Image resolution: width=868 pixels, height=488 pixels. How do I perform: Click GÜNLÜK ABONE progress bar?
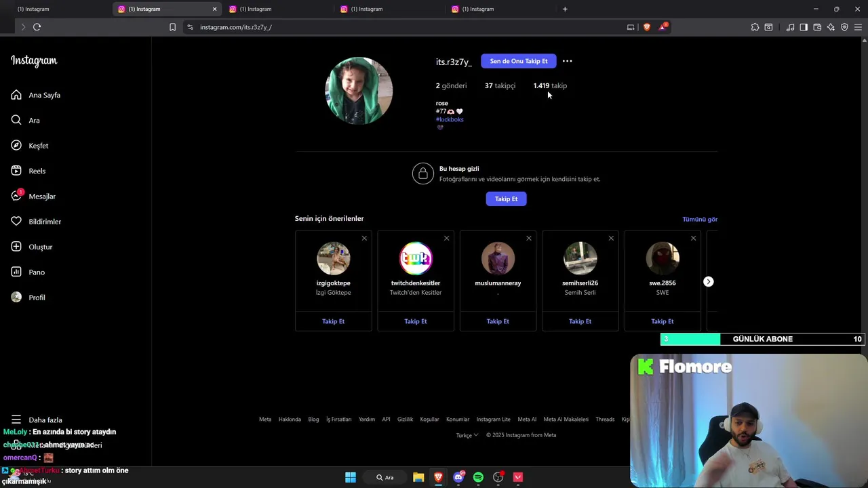coord(762,339)
